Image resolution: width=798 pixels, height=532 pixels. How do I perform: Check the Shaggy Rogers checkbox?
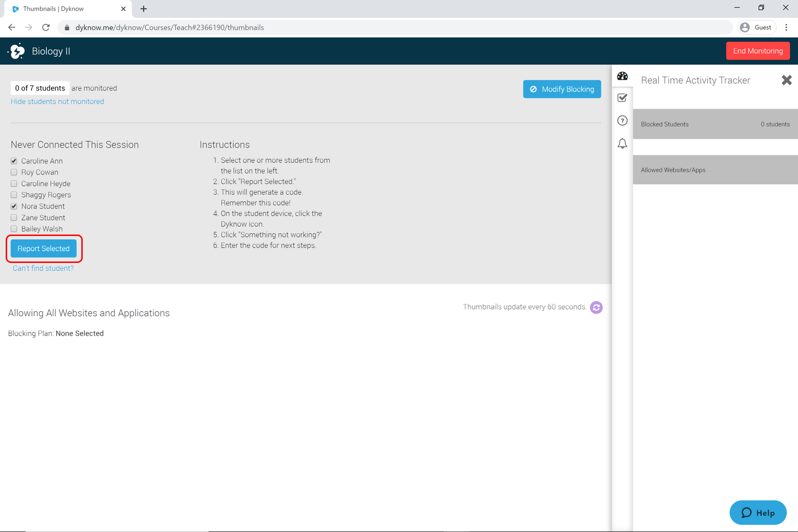[x=14, y=195]
